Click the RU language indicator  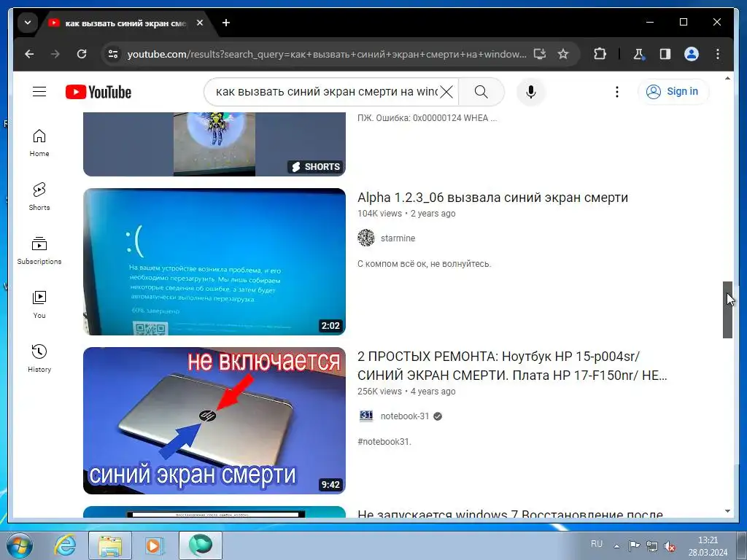coord(597,544)
